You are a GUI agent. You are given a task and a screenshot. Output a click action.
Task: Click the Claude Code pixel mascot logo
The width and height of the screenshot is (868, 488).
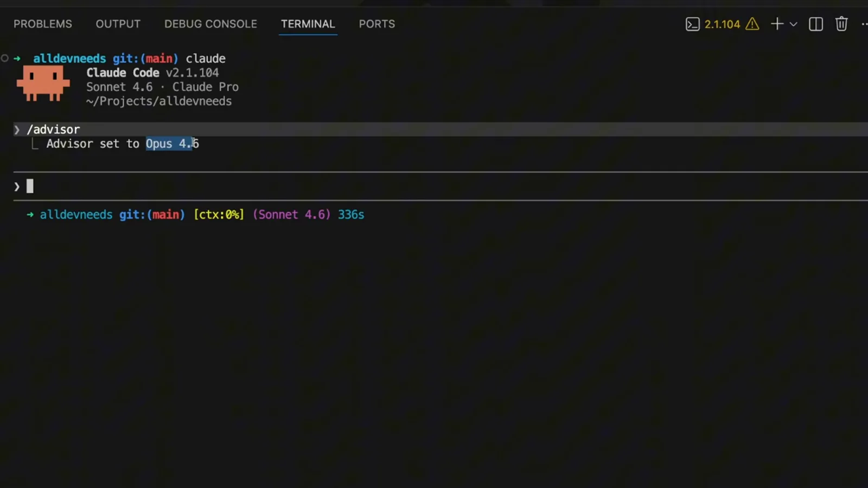tap(43, 83)
